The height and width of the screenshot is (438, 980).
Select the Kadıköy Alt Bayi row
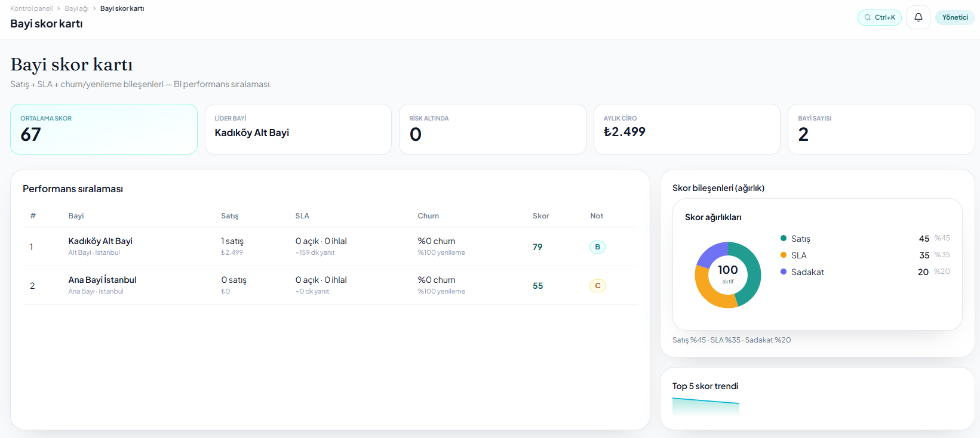[x=330, y=246]
